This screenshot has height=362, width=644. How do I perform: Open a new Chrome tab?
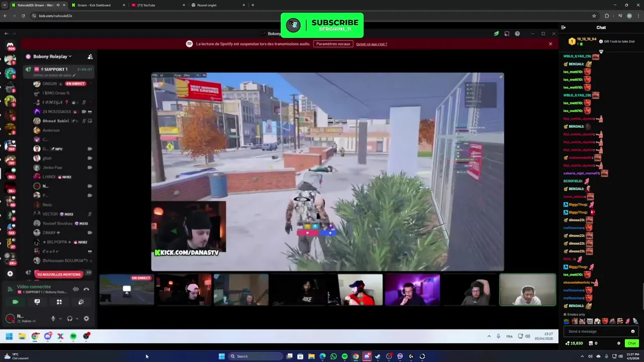pos(253,5)
